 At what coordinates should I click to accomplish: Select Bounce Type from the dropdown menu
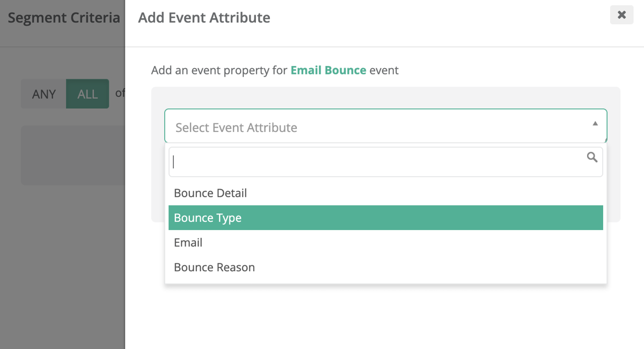pyautogui.click(x=208, y=218)
